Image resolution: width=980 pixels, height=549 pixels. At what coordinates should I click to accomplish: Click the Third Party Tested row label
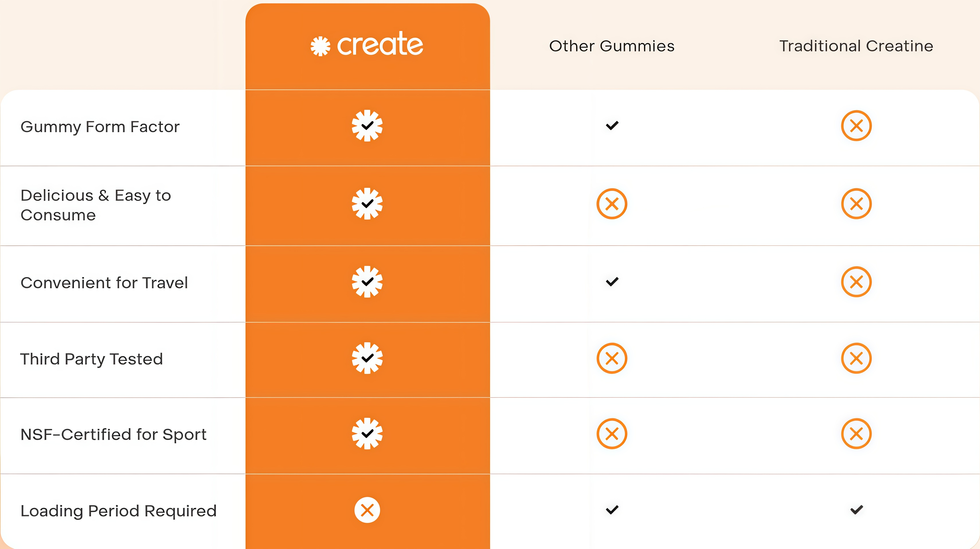[x=92, y=359]
